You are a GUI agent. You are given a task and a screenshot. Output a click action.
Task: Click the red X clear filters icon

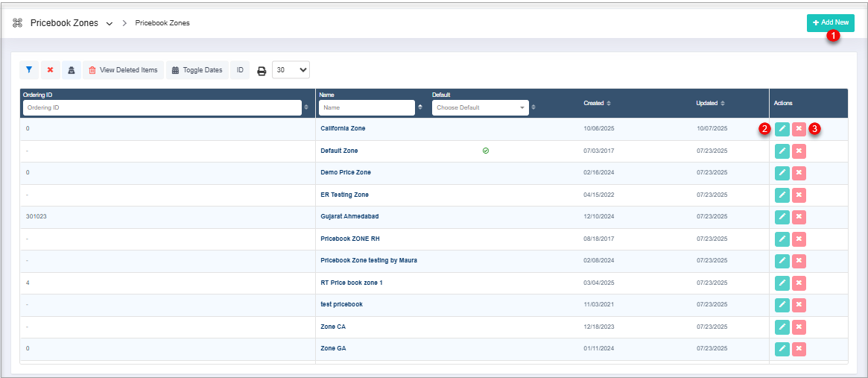click(x=51, y=70)
